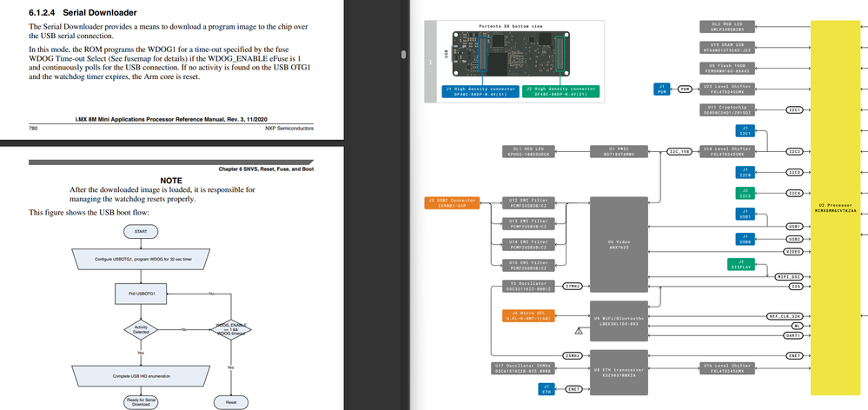Viewport: 868px width, 410px height.
Task: Click the START node in the USB boot flowchart
Action: (x=141, y=231)
